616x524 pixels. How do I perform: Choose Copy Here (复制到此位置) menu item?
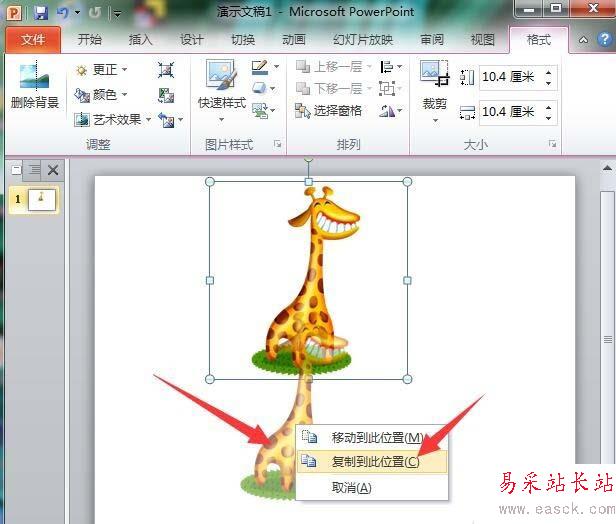[372, 462]
